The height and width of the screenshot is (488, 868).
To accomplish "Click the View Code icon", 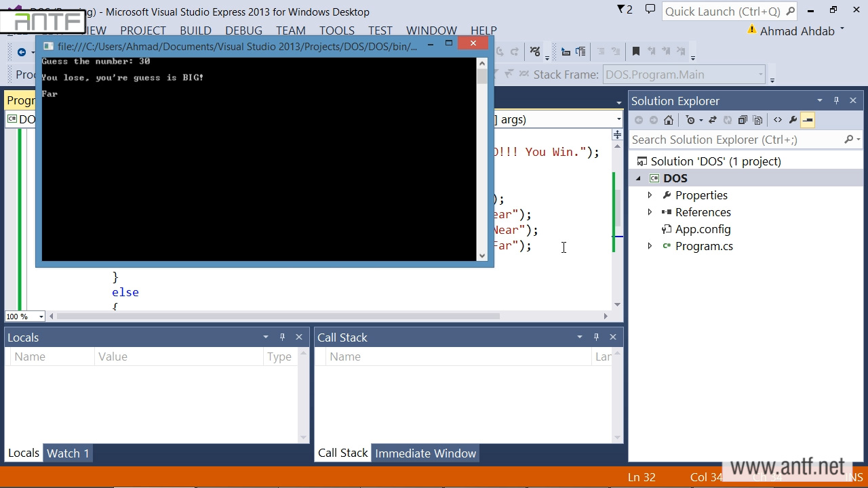I will (x=777, y=120).
